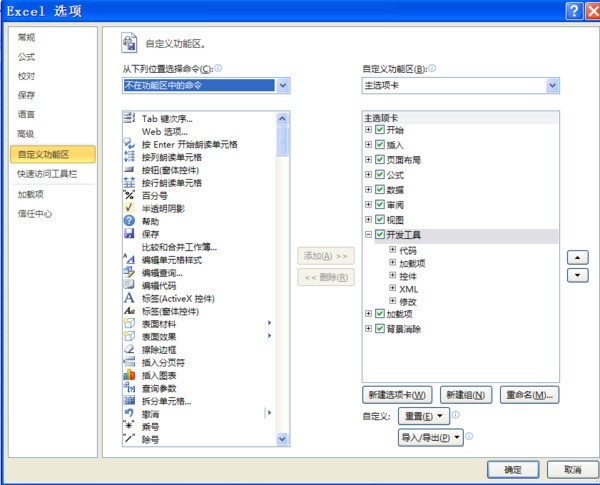Click the 添加 >> button
This screenshot has width=600, height=485.
[326, 256]
